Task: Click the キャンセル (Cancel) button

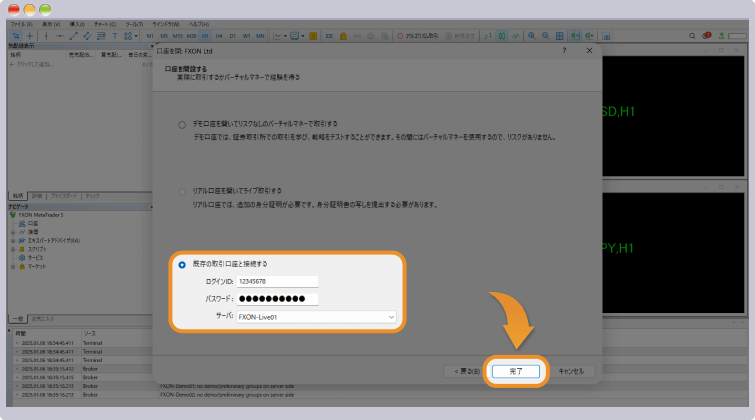Action: pos(571,371)
